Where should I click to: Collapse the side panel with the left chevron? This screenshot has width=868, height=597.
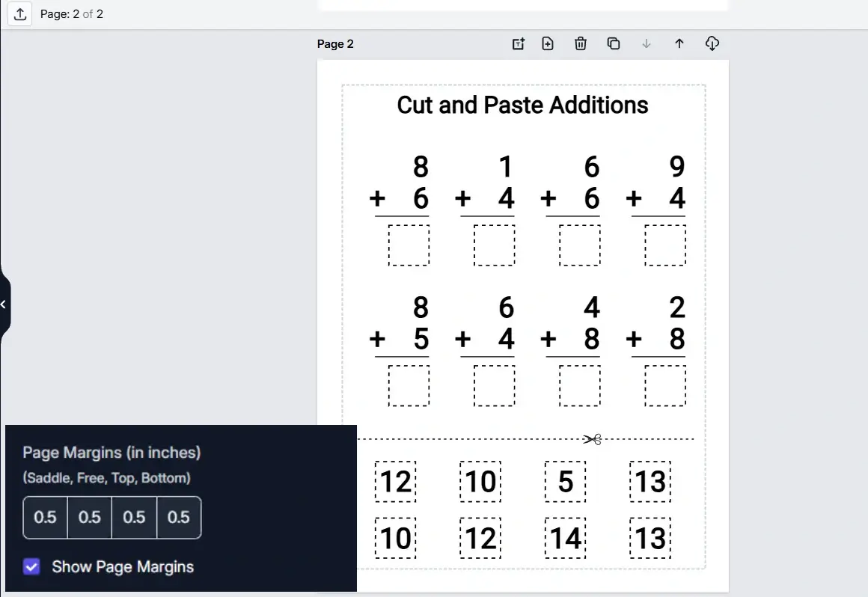point(3,304)
